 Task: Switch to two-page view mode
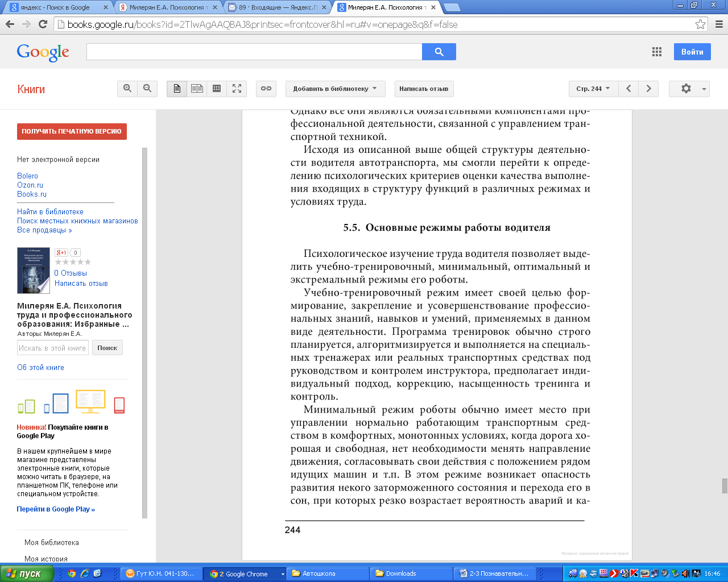coord(197,89)
